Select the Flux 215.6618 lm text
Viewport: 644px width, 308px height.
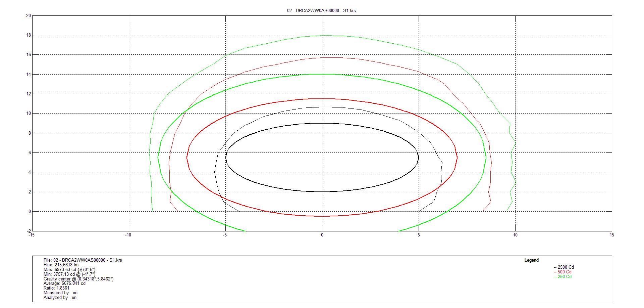coord(61,265)
